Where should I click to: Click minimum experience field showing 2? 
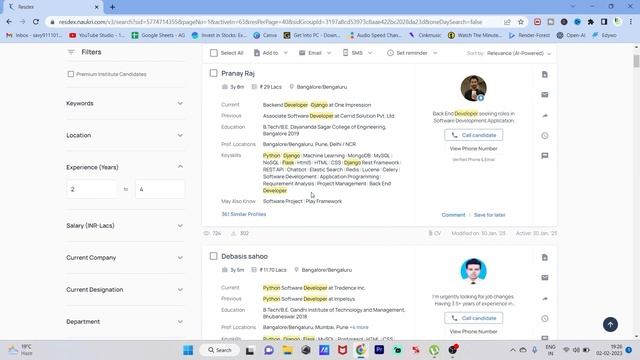tap(91, 189)
